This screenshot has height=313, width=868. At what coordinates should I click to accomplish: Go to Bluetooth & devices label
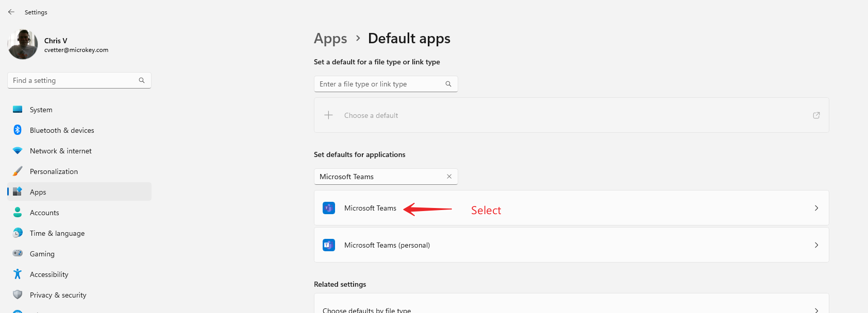pos(62,130)
